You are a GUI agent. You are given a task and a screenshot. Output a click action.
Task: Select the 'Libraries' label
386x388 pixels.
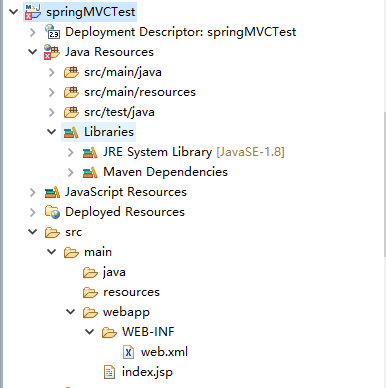coord(109,132)
